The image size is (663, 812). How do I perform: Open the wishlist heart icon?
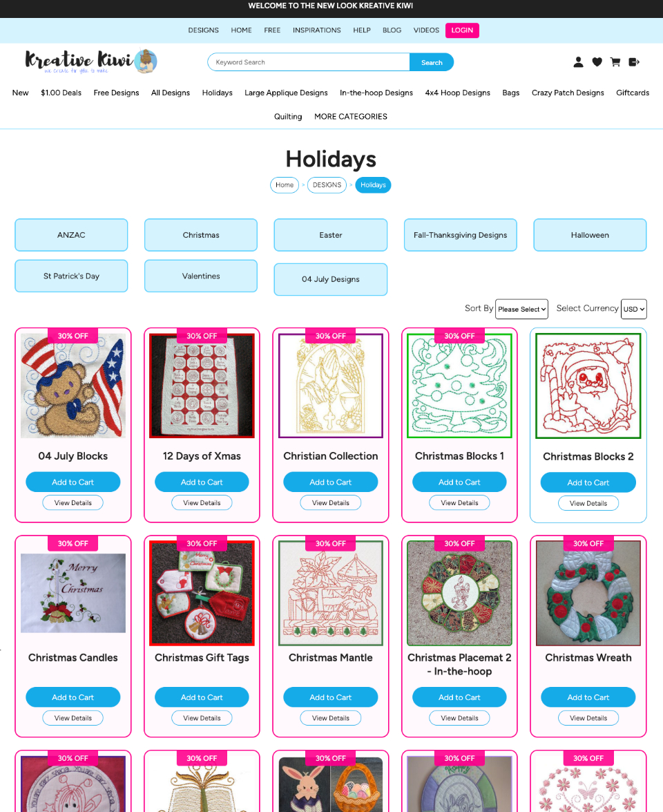[x=597, y=62]
